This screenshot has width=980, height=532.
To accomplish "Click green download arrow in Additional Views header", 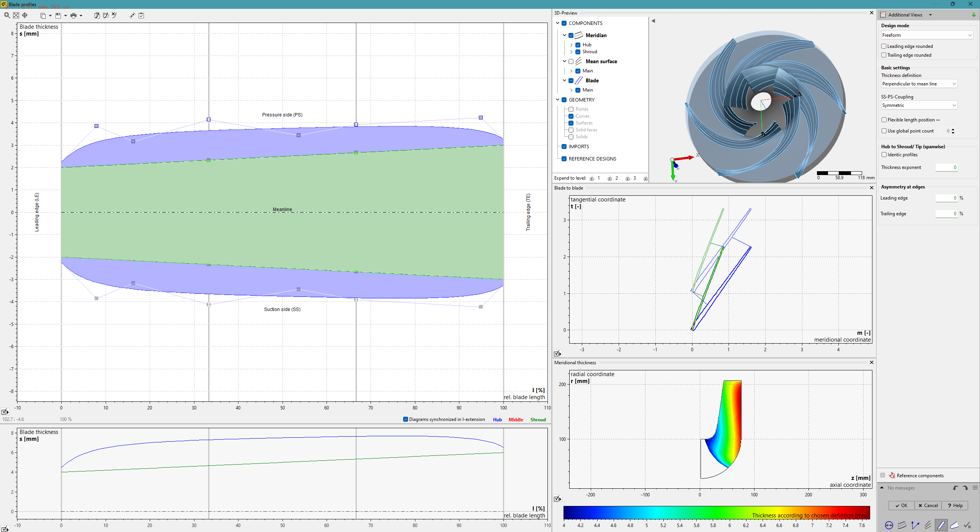I will pyautogui.click(x=973, y=15).
